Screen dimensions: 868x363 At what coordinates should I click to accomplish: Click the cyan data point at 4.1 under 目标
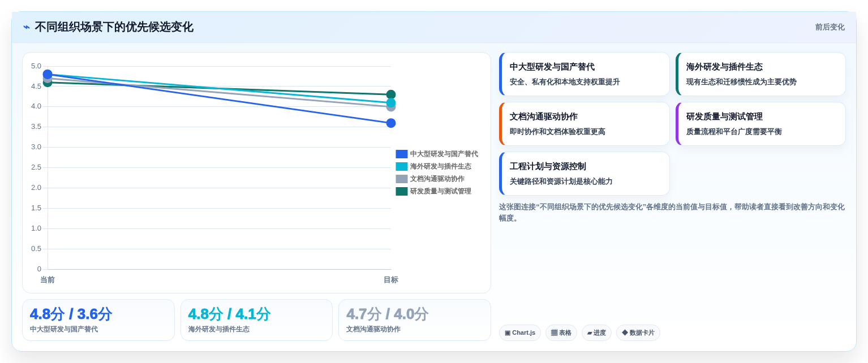(391, 102)
